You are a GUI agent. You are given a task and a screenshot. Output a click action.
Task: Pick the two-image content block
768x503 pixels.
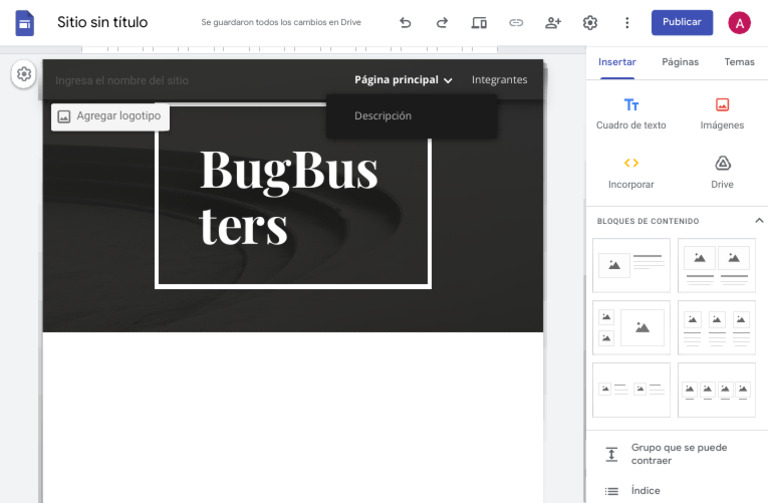[716, 265]
